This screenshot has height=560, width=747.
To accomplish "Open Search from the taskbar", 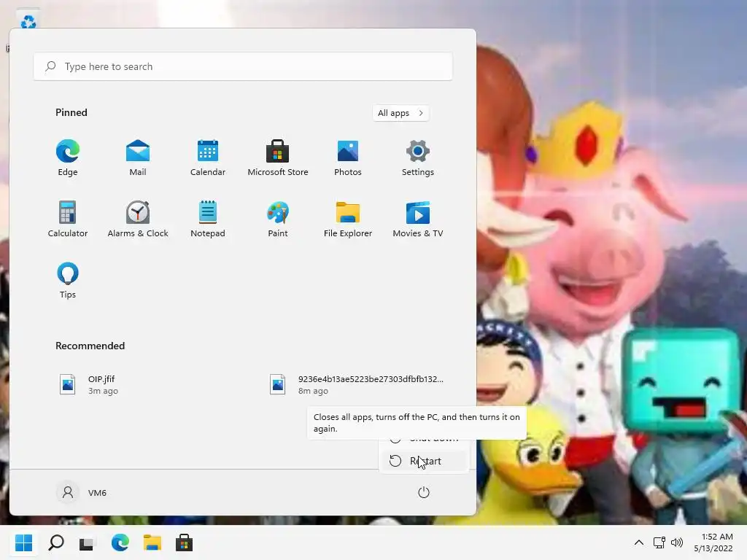I will (56, 542).
